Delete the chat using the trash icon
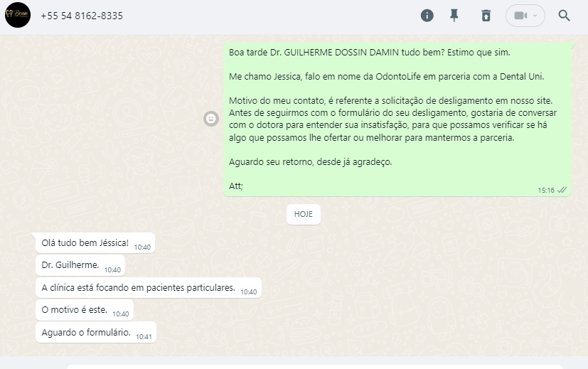Screen dimensions: 588x369 (x=486, y=16)
